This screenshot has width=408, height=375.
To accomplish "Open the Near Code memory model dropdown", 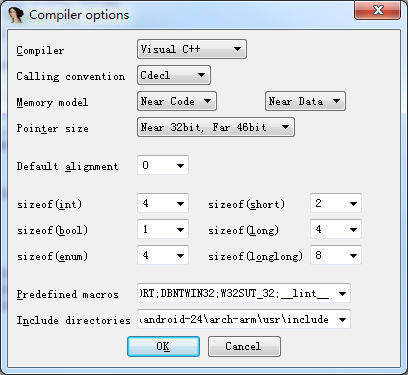I will 177,101.
